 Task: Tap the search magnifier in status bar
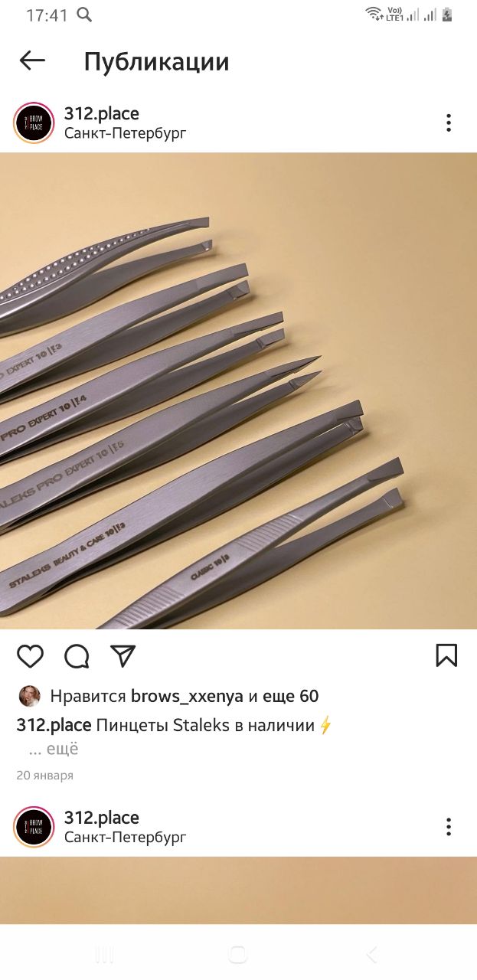85,15
